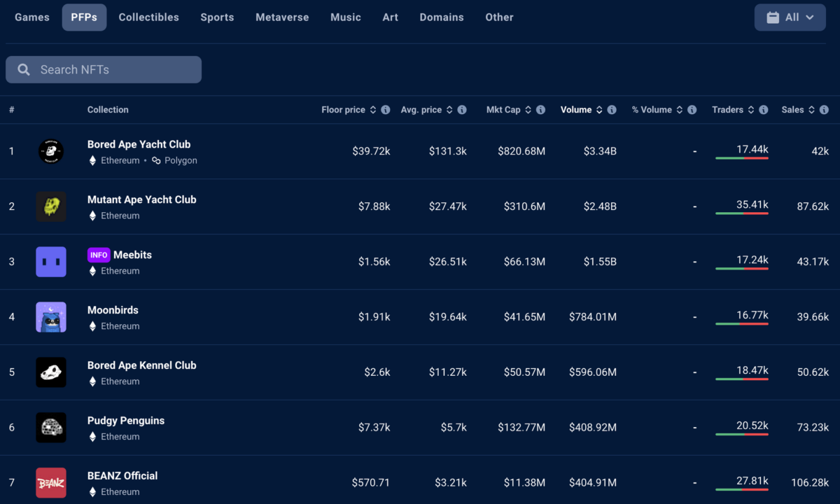Click the info icon next to Sales
Screen dimensions: 840x504
point(824,110)
